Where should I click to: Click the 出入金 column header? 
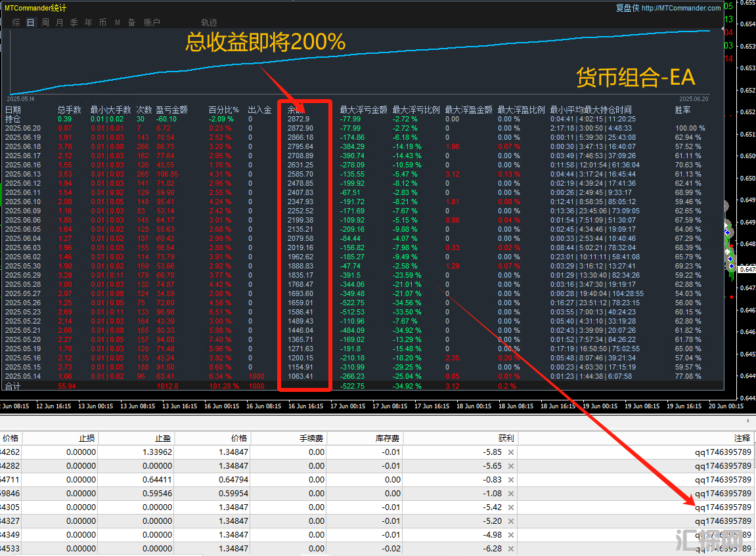260,110
